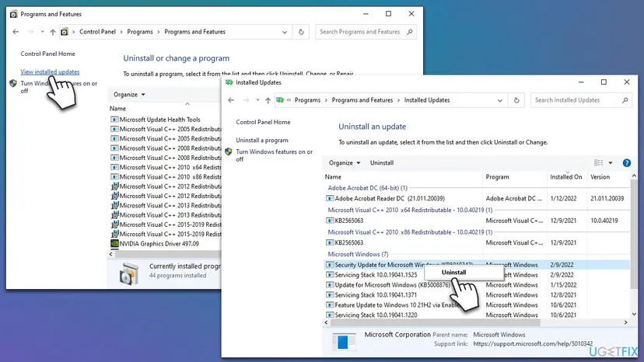The width and height of the screenshot is (644, 362).
Task: Click the view options icon in Installed Updates toolbar
Action: click(599, 163)
